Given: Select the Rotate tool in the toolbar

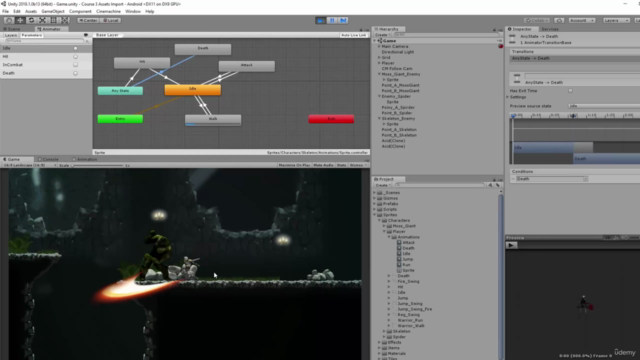Looking at the screenshot, I should coord(31,20).
